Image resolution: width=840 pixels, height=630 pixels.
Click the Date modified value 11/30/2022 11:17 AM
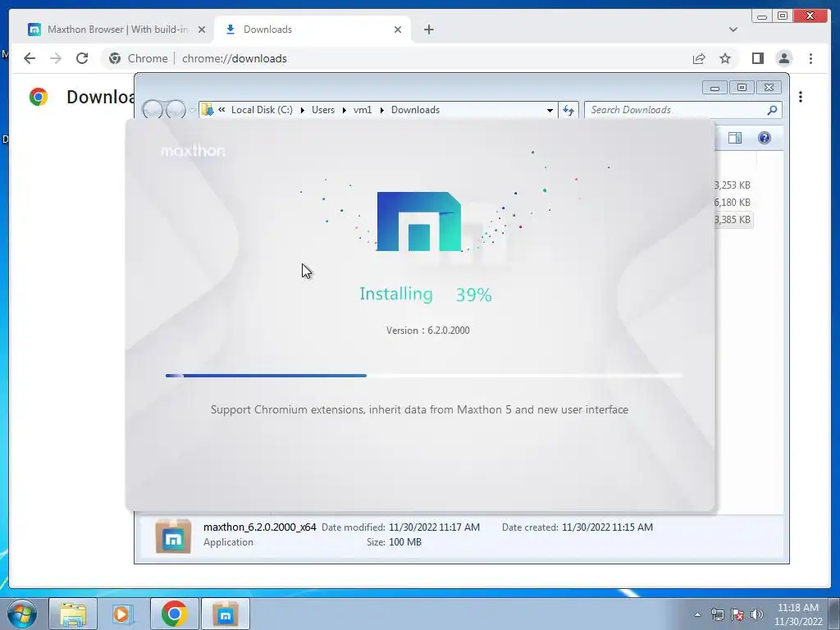pos(435,527)
